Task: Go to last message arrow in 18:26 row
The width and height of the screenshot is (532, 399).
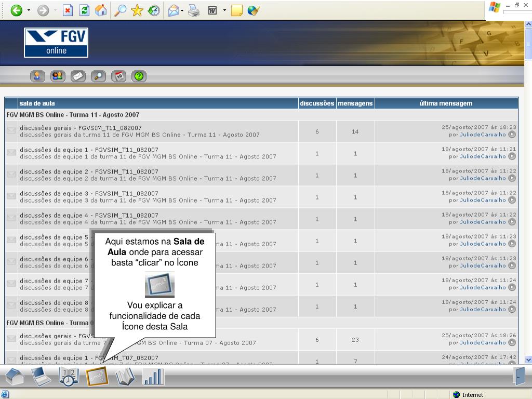Action: click(x=512, y=343)
